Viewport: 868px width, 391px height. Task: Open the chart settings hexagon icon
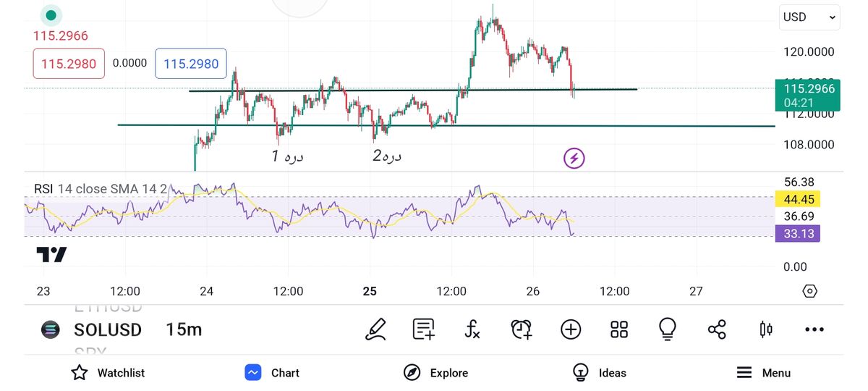point(810,291)
